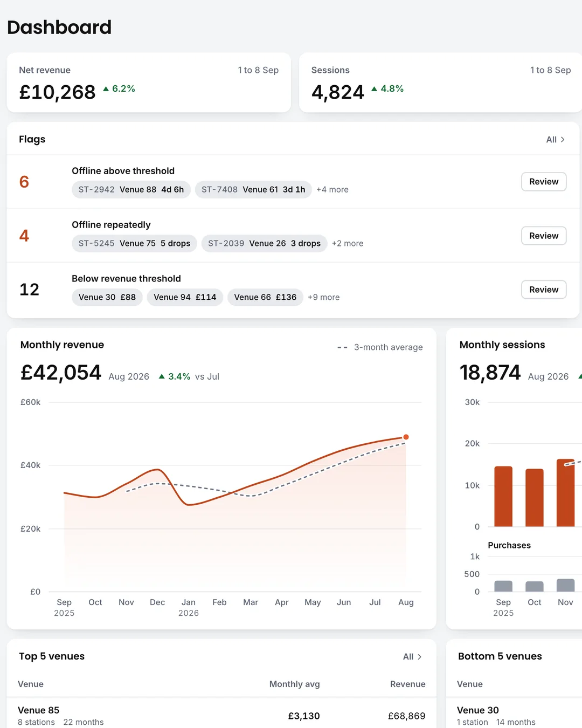This screenshot has width=582, height=728.
Task: Click Venue column header in Top 5 venues
Action: pos(31,684)
